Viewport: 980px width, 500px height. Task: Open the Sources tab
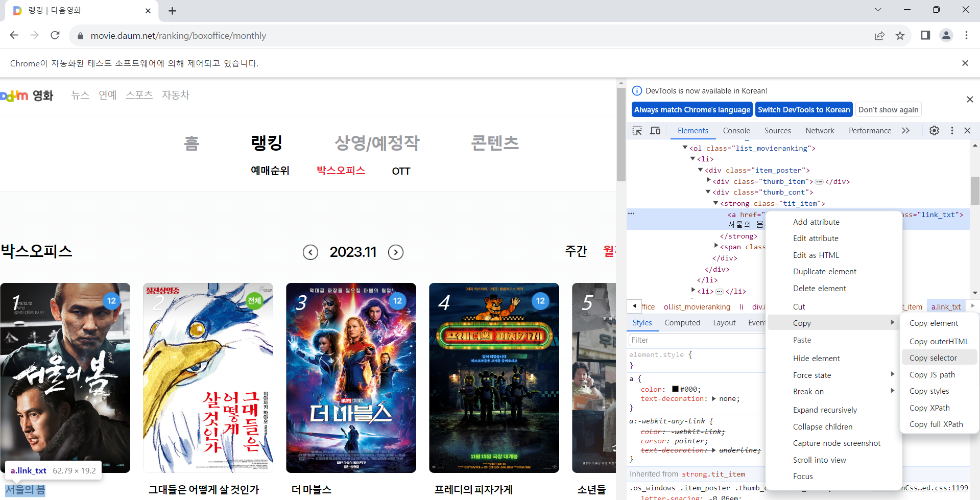pyautogui.click(x=777, y=131)
